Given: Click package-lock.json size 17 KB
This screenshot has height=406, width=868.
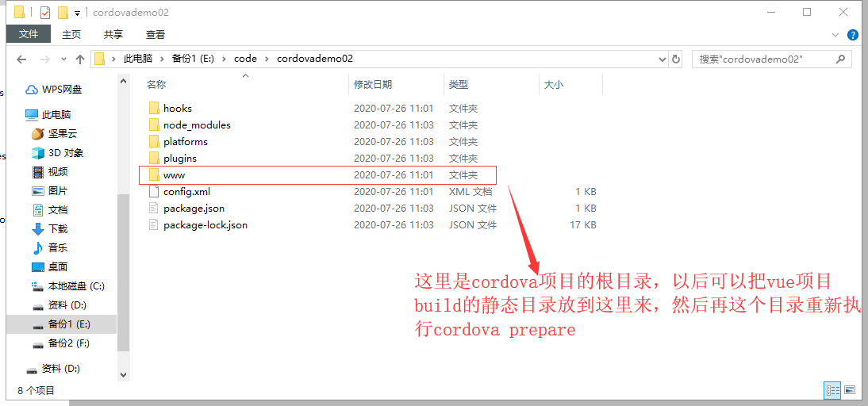Looking at the screenshot, I should pos(582,225).
